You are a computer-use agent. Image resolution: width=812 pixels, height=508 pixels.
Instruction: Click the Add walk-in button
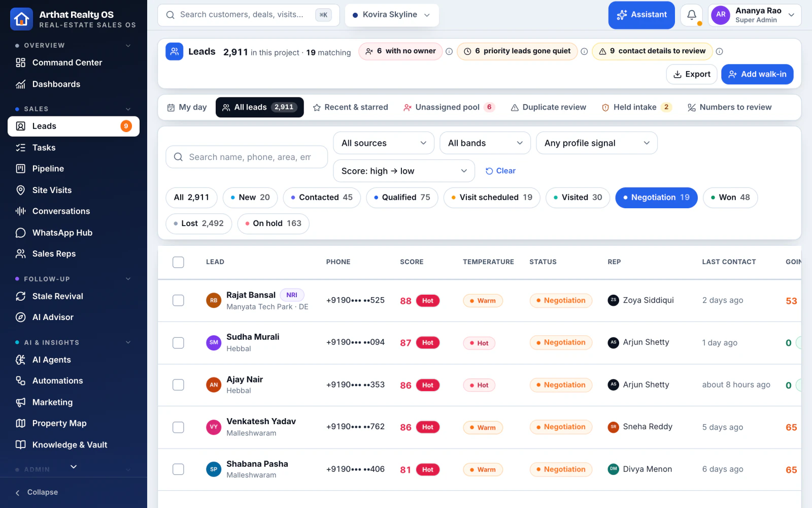point(757,74)
